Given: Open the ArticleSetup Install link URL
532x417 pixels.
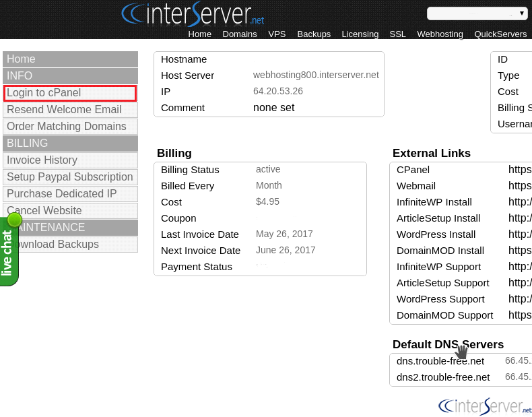Looking at the screenshot, I should (x=520, y=218).
